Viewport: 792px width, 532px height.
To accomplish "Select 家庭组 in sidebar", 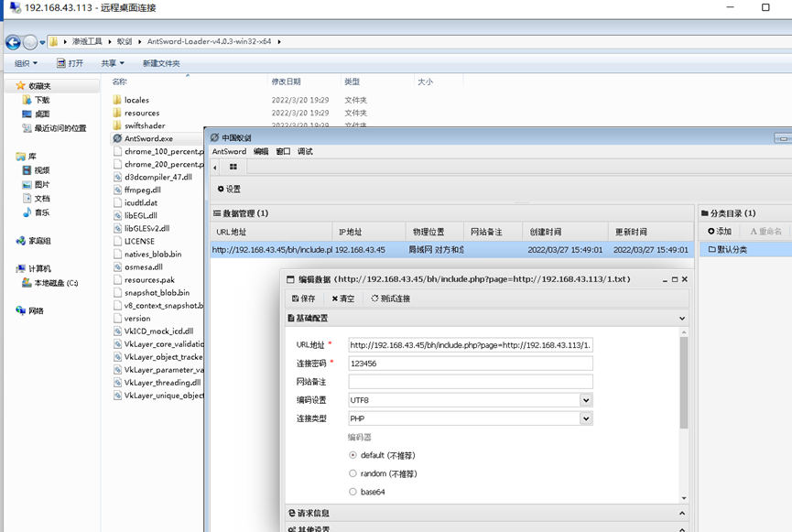I will point(33,241).
